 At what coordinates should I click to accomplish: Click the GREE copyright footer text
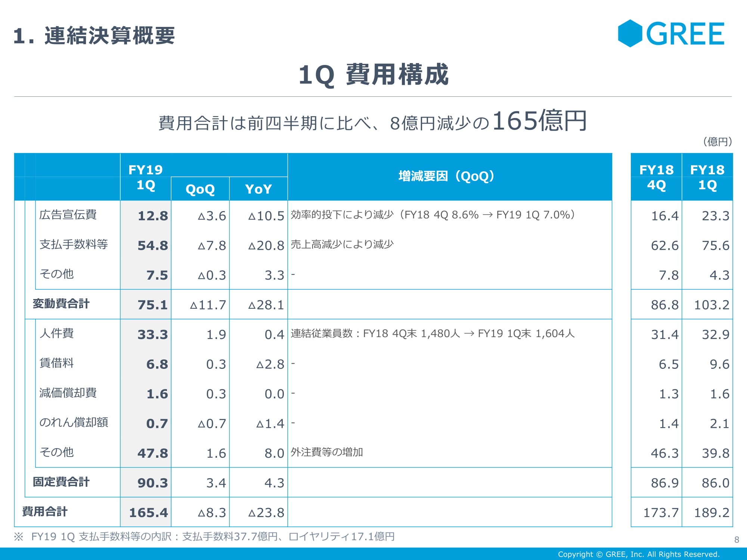tap(638, 554)
